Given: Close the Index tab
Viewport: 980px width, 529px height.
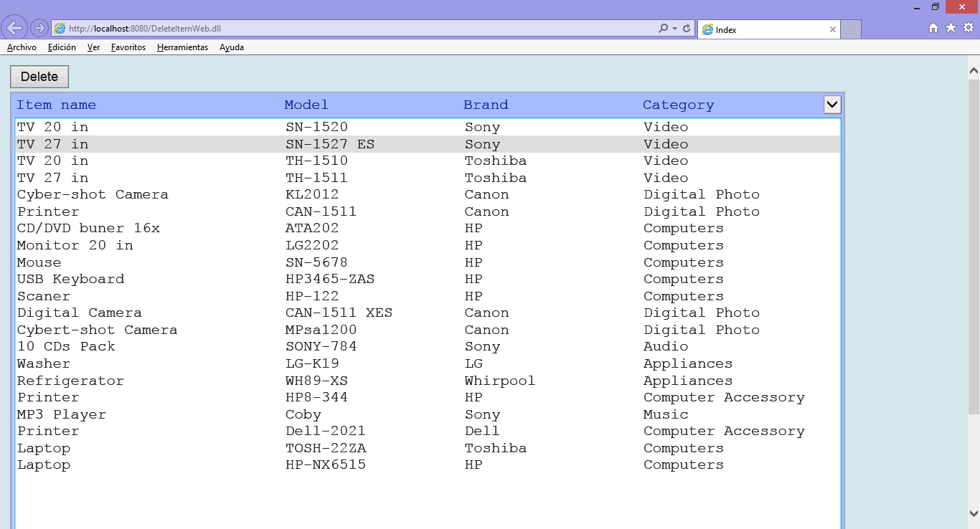Looking at the screenshot, I should coord(832,29).
